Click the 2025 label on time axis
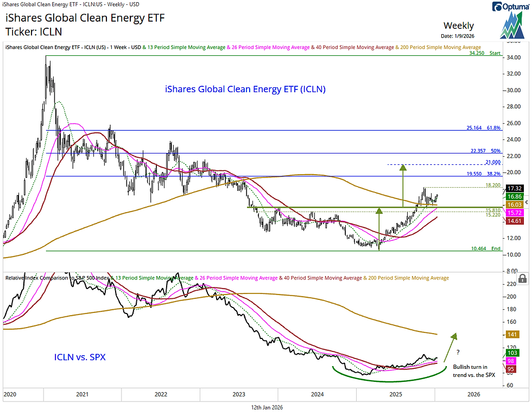The width and height of the screenshot is (532, 416). click(x=396, y=395)
